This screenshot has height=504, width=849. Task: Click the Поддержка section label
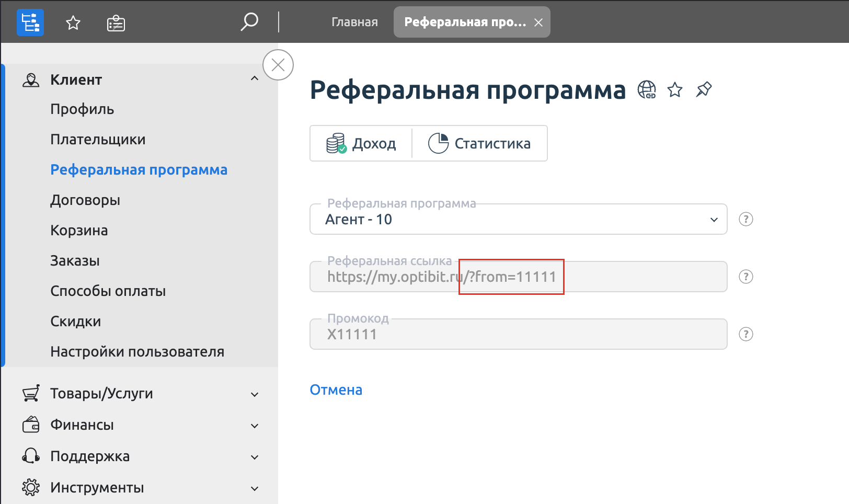tap(90, 456)
